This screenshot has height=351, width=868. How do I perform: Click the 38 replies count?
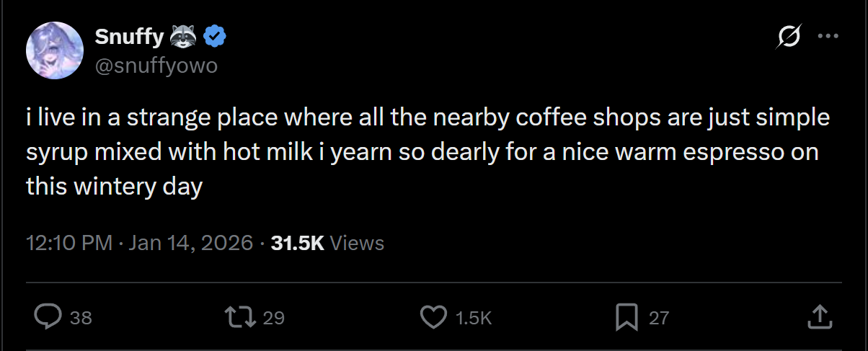81,317
